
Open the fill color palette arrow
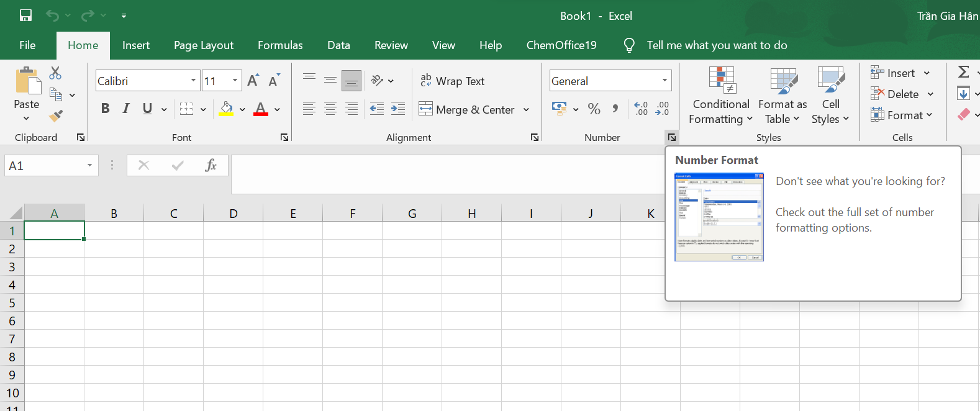(242, 109)
